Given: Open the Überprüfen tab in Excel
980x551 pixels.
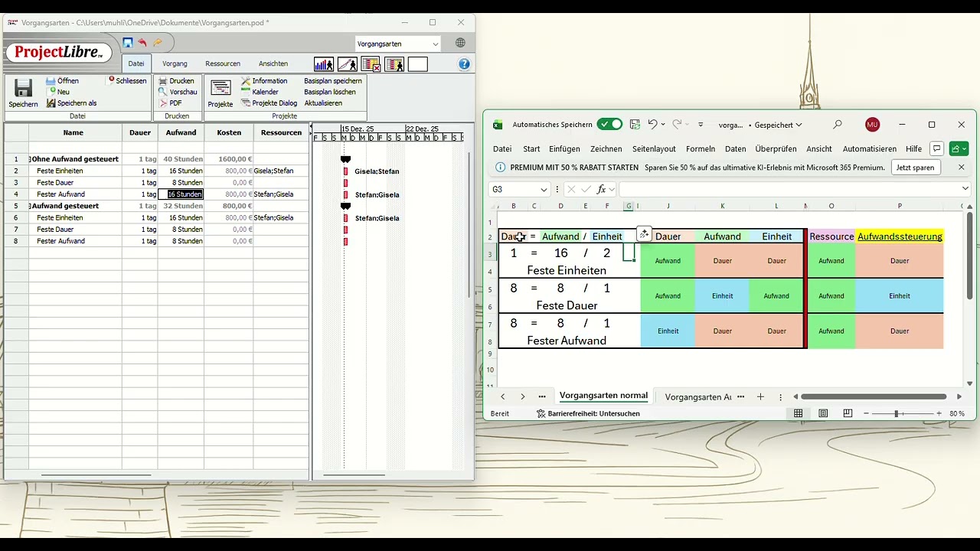Looking at the screenshot, I should click(x=776, y=148).
